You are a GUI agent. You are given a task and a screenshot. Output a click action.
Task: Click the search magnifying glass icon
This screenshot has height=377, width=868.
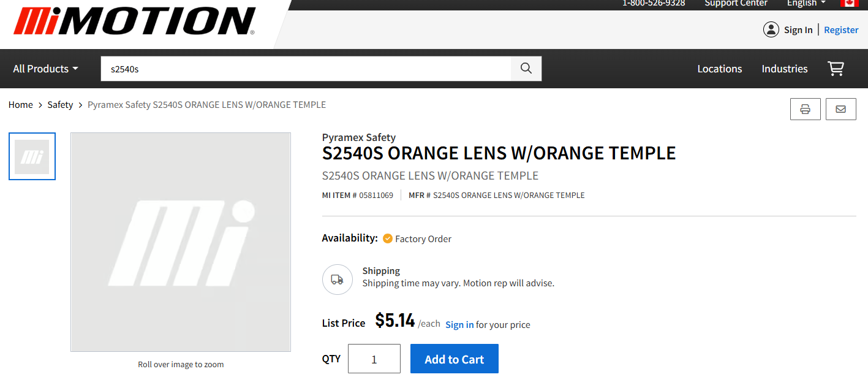coord(526,68)
